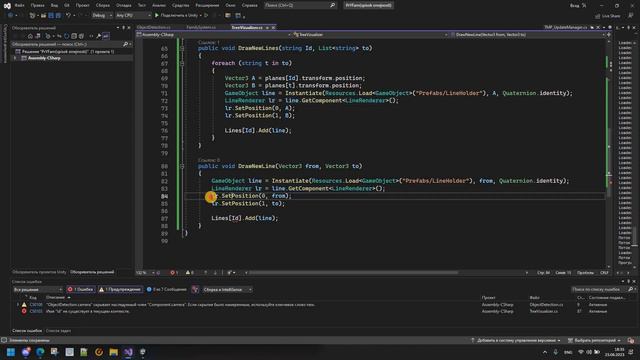The image size is (640, 360).
Task: Click the CS0108 error code link
Action: pyautogui.click(x=36, y=304)
